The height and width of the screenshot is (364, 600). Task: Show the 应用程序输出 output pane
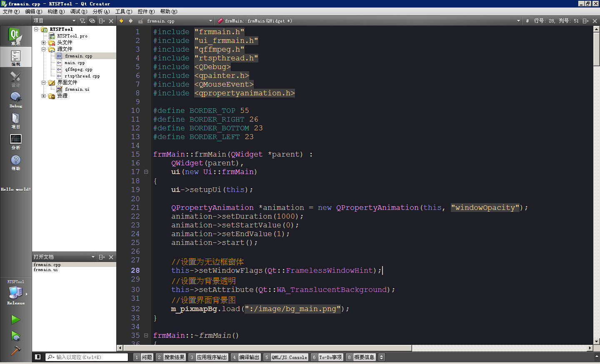(208, 357)
